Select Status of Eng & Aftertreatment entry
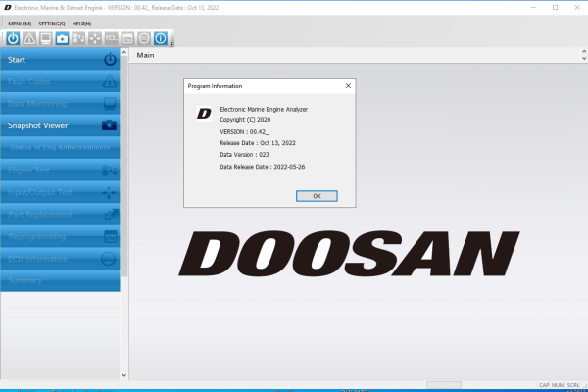Viewport: 588px width, 392px height. tap(60, 147)
